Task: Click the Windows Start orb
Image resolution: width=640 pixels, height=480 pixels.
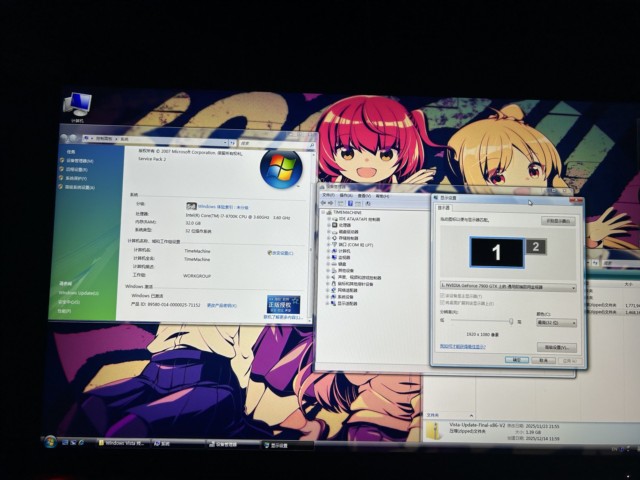Action: [x=49, y=441]
